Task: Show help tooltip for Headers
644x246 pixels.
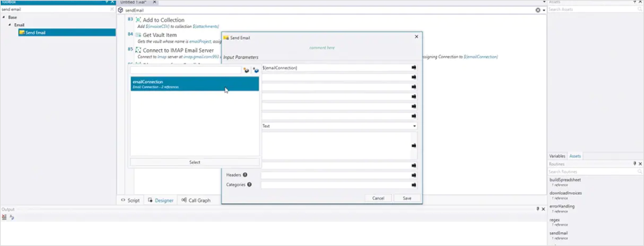Action: (244, 175)
